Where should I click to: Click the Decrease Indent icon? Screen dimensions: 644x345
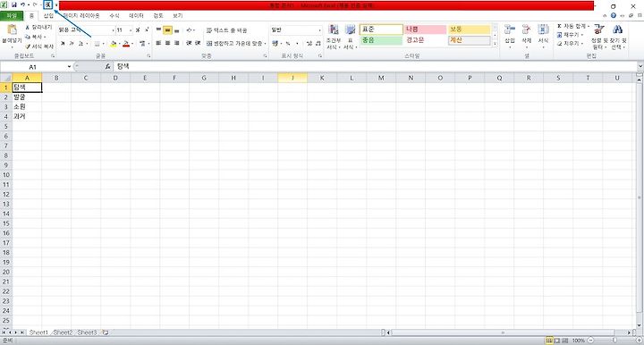189,43
